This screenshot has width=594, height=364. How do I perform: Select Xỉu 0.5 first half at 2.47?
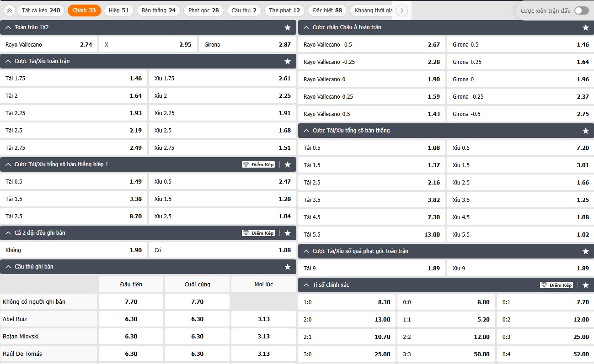tap(223, 182)
